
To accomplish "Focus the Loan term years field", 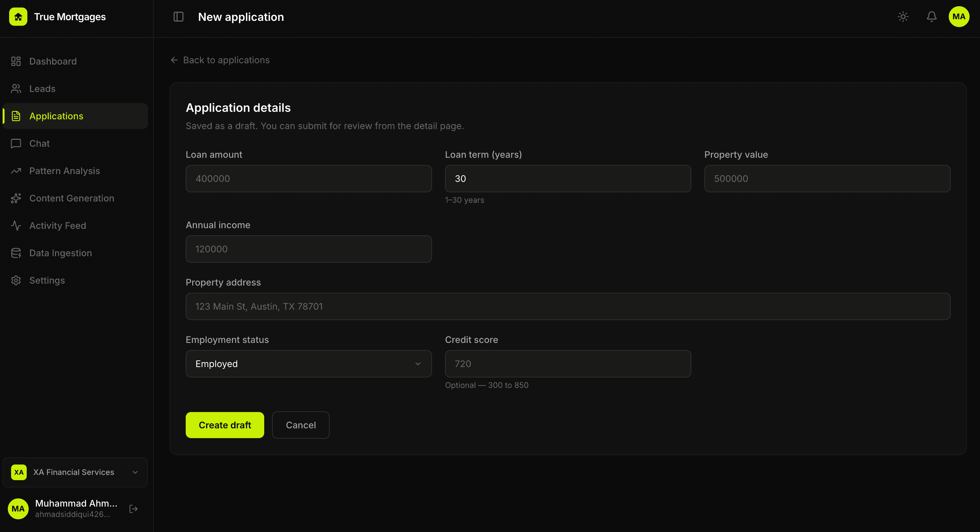I will tap(568, 179).
